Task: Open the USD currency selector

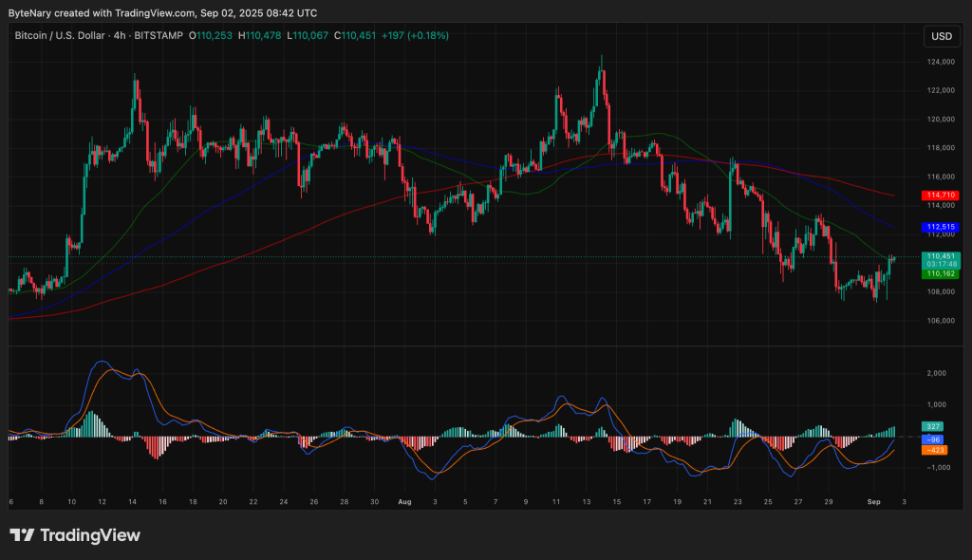Action: coord(941,36)
